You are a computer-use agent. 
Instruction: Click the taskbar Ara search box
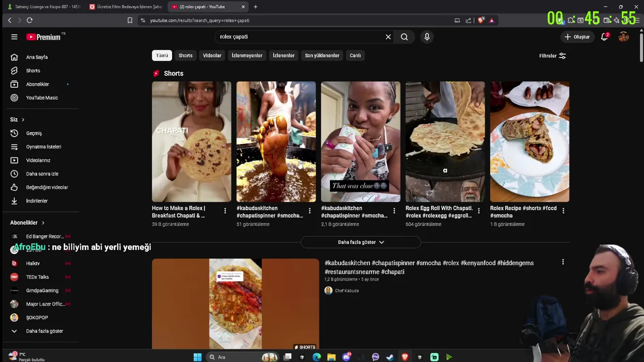[243, 357]
